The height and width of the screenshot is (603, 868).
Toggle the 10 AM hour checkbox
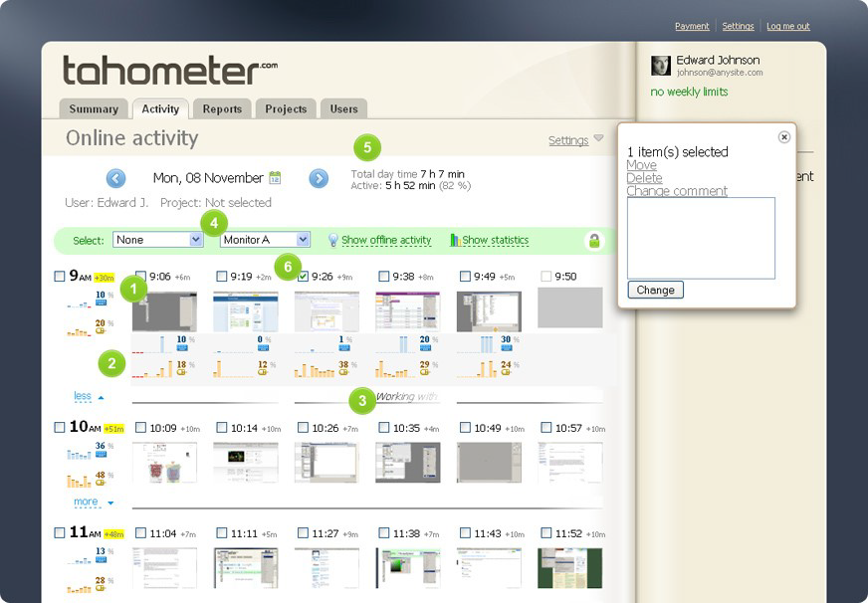point(60,427)
